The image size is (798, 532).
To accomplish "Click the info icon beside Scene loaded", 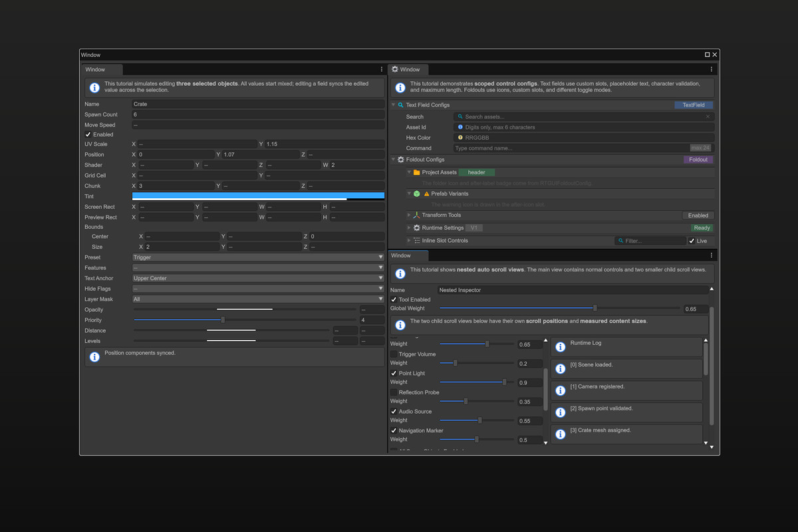I will pos(561,369).
